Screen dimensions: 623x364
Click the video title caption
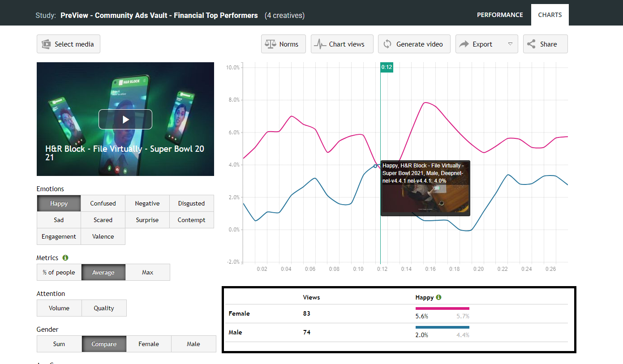coord(125,153)
